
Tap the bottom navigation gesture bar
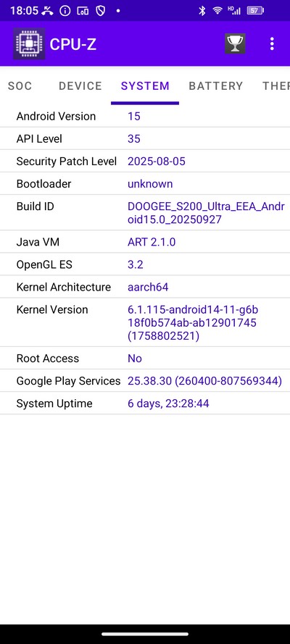(145, 634)
